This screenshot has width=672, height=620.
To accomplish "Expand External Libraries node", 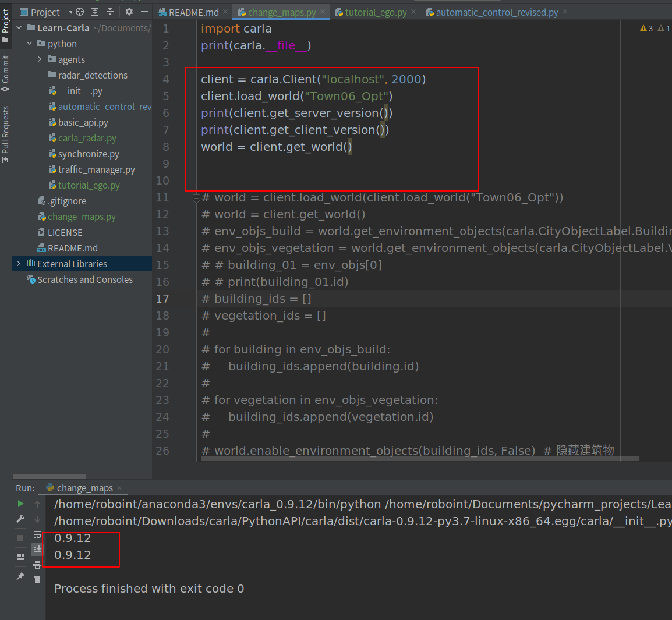I will coord(19,264).
